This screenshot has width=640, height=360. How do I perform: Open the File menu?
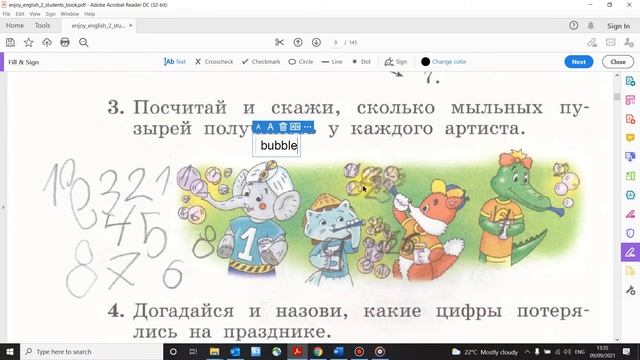(7, 14)
